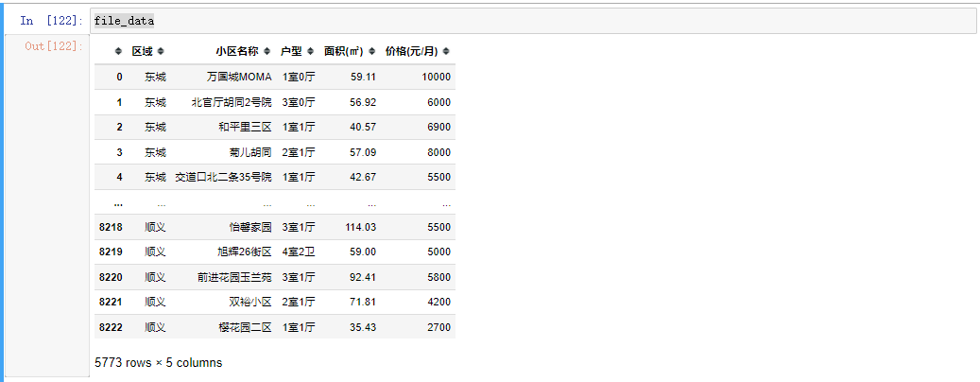Click 东城 in row index 4

coord(156,177)
